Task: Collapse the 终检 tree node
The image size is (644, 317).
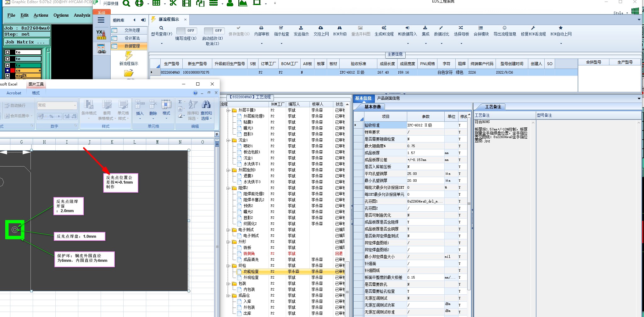Action: pos(228,266)
